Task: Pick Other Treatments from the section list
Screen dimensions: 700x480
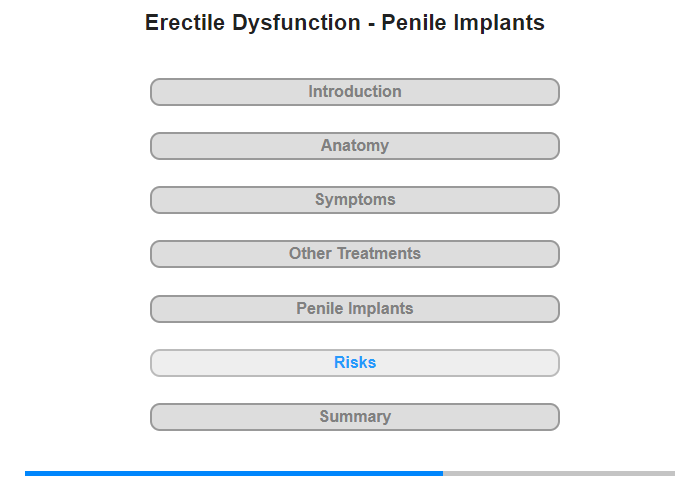Action: (x=354, y=254)
